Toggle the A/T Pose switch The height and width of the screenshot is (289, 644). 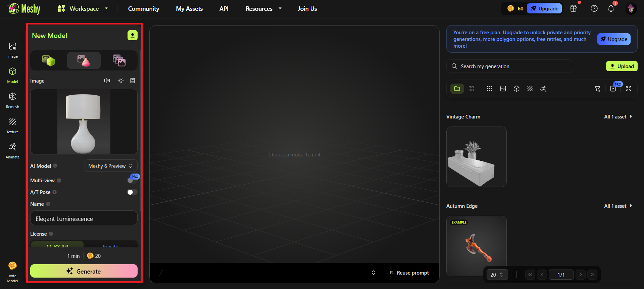click(x=132, y=192)
